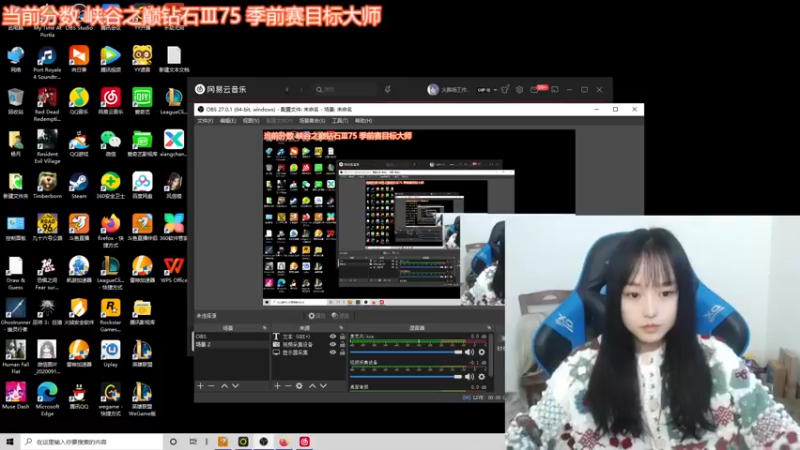800x450 pixels.
Task: Open NetEase Music settings gear icon
Action: point(519,89)
